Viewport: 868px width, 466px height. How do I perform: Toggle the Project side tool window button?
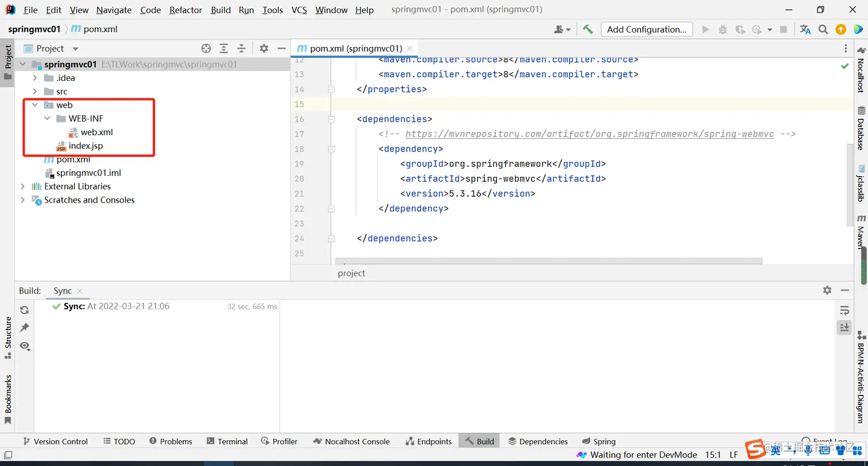(8, 63)
